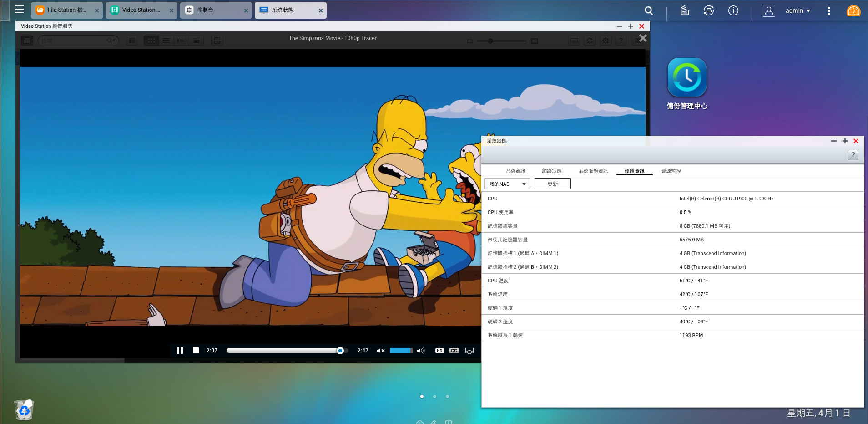Screen dimensions: 868x424
Task: Switch to 系統狀態 taskbar tab
Action: click(291, 10)
